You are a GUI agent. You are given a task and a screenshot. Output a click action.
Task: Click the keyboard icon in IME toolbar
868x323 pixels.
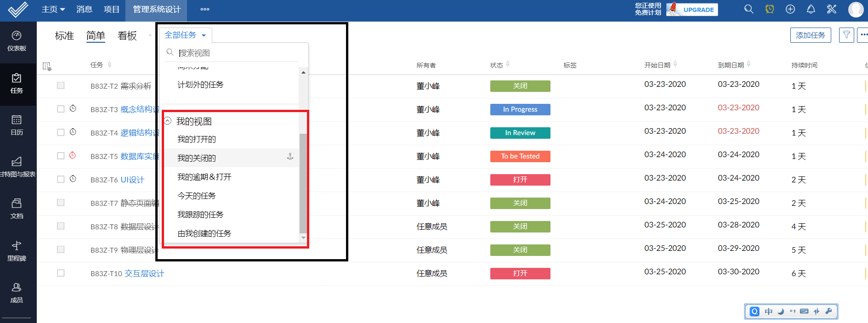[804, 311]
